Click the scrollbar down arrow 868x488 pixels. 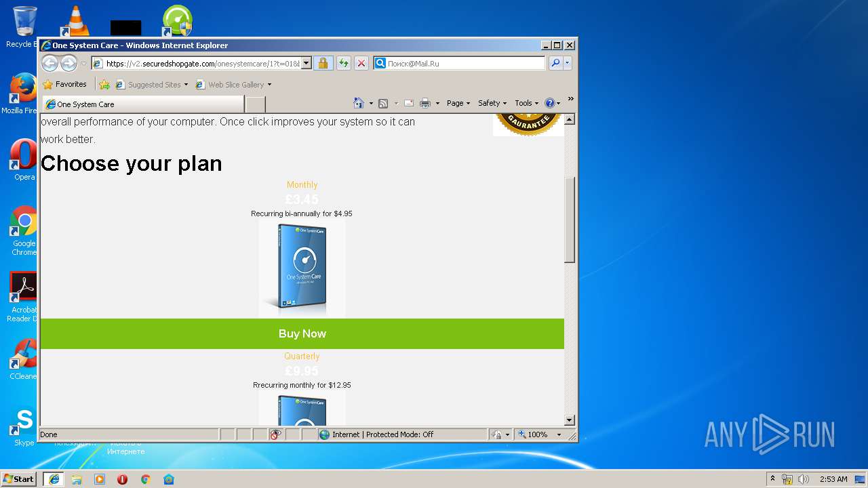coord(570,420)
